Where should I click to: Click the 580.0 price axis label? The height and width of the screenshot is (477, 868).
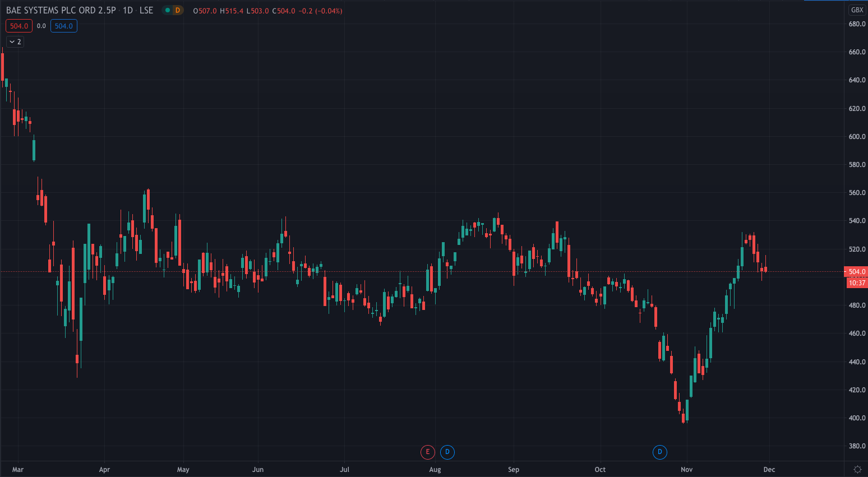[x=857, y=165]
